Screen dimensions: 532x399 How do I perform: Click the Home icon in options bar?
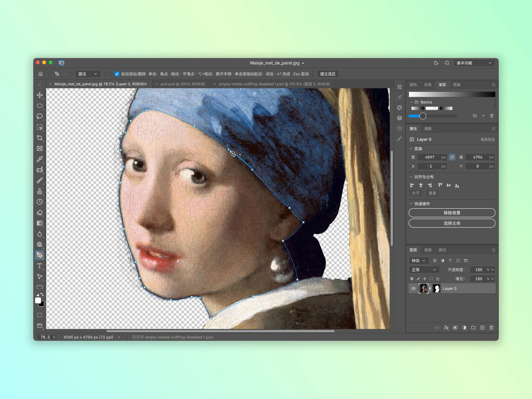[41, 74]
